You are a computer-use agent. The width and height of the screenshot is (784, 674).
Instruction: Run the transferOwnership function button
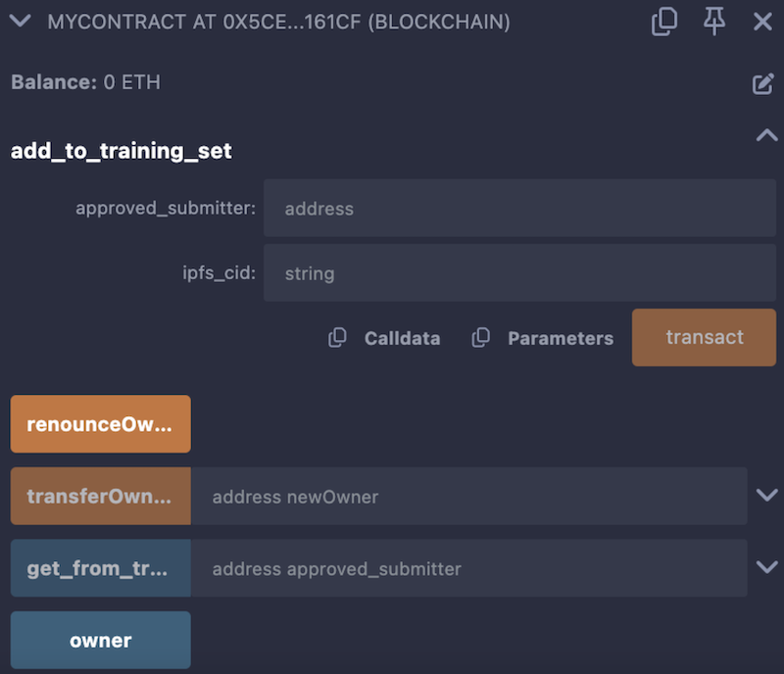100,496
